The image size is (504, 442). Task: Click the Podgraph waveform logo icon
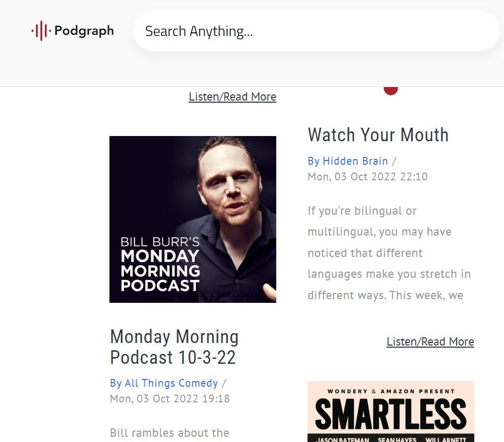click(x=41, y=31)
